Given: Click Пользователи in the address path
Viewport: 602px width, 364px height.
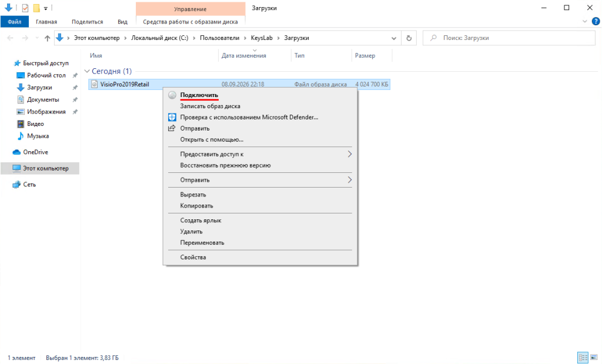Looking at the screenshot, I should tap(220, 38).
